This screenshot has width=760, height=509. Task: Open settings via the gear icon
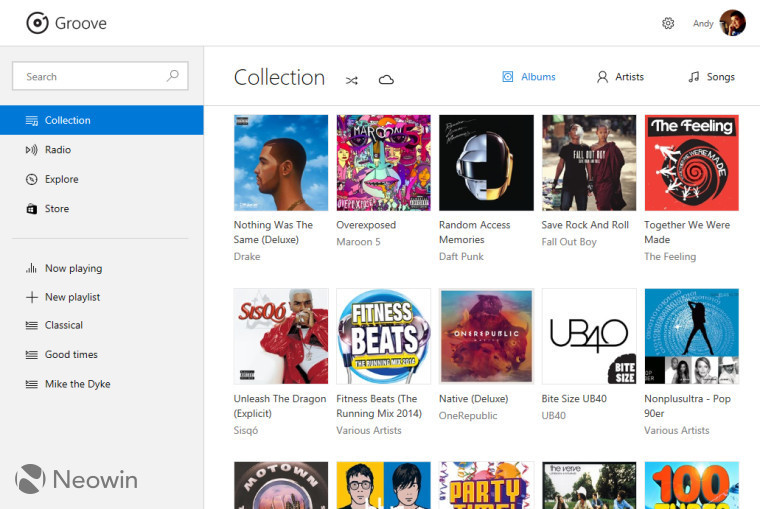pos(668,23)
